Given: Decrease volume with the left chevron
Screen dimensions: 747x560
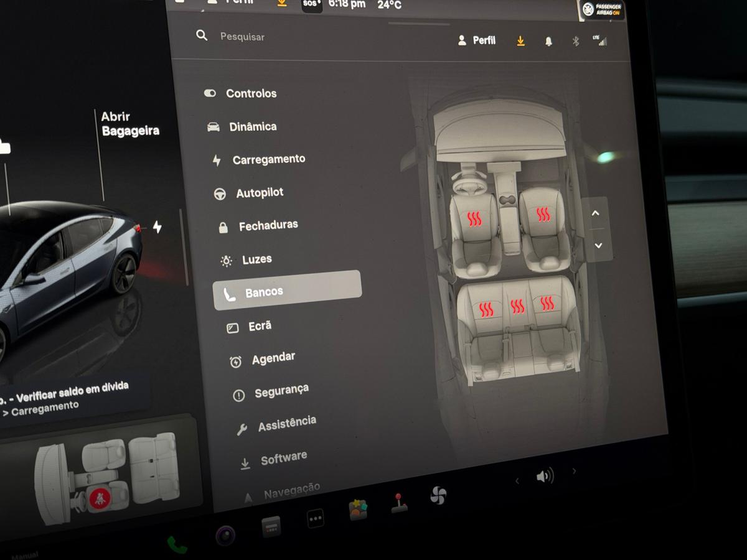Looking at the screenshot, I should pyautogui.click(x=517, y=480).
